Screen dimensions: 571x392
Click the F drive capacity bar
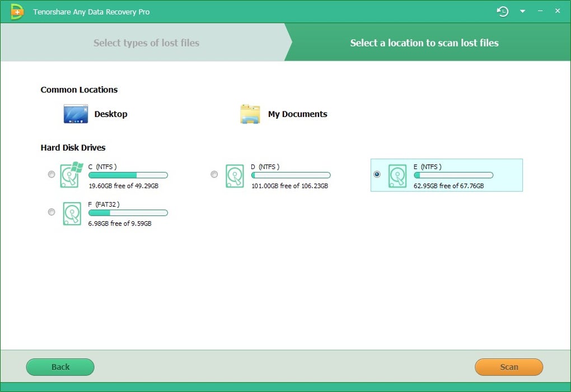128,213
